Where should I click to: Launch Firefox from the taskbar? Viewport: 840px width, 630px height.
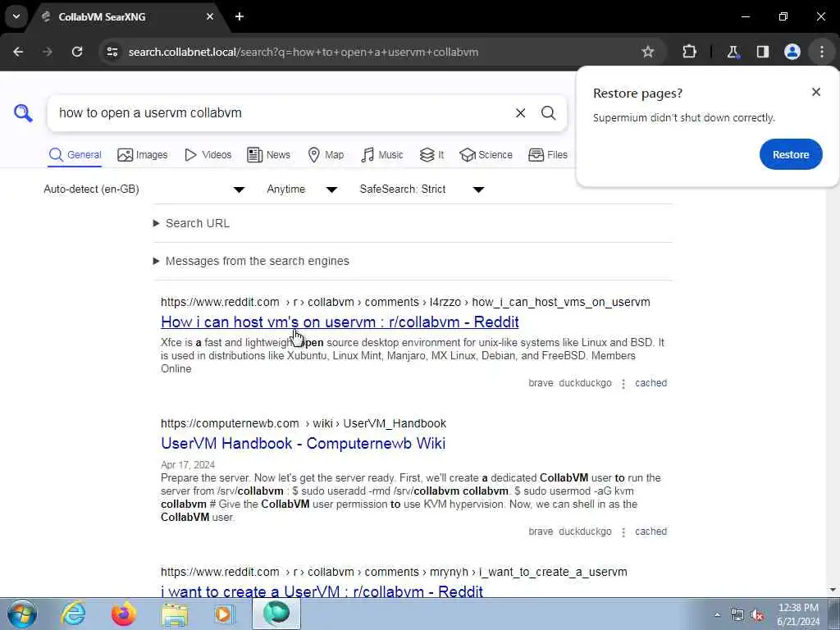[124, 614]
